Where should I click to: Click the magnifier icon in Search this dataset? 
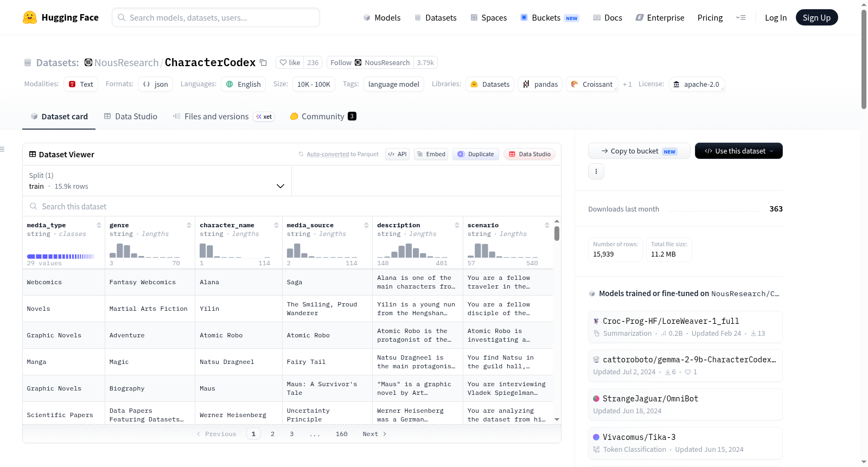point(34,206)
